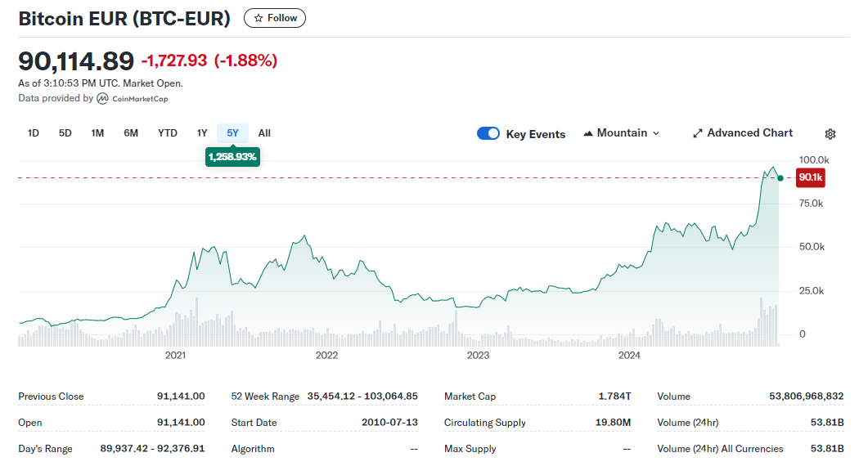Click the 90.1k current price label
This screenshot has height=466, width=868.
pyautogui.click(x=811, y=177)
